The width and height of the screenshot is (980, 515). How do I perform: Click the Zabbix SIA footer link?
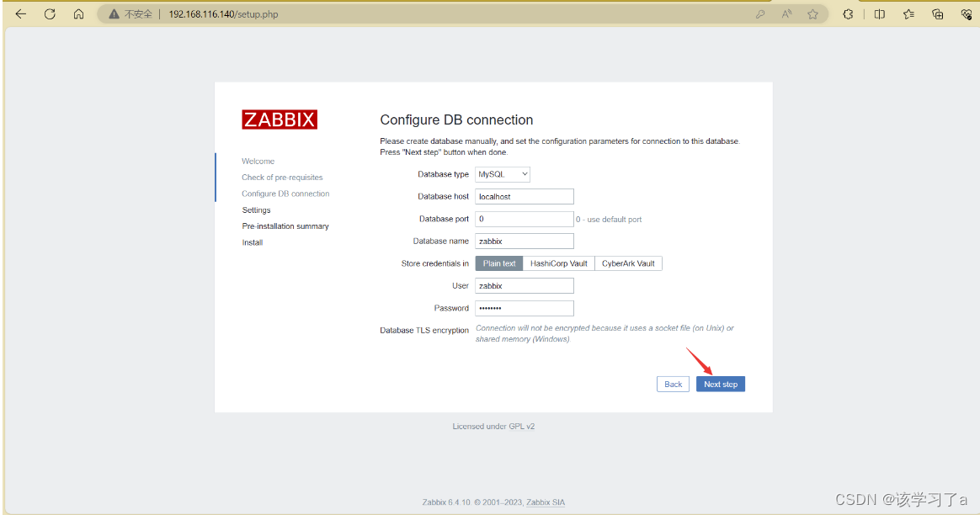(545, 502)
